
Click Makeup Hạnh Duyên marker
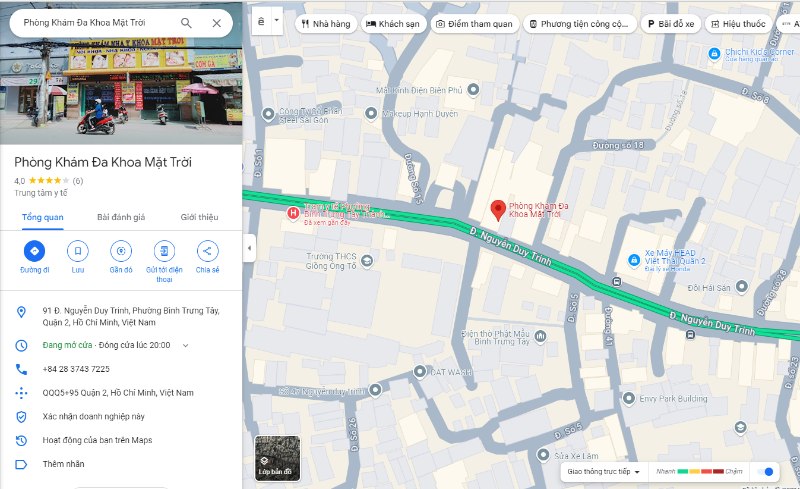point(371,113)
